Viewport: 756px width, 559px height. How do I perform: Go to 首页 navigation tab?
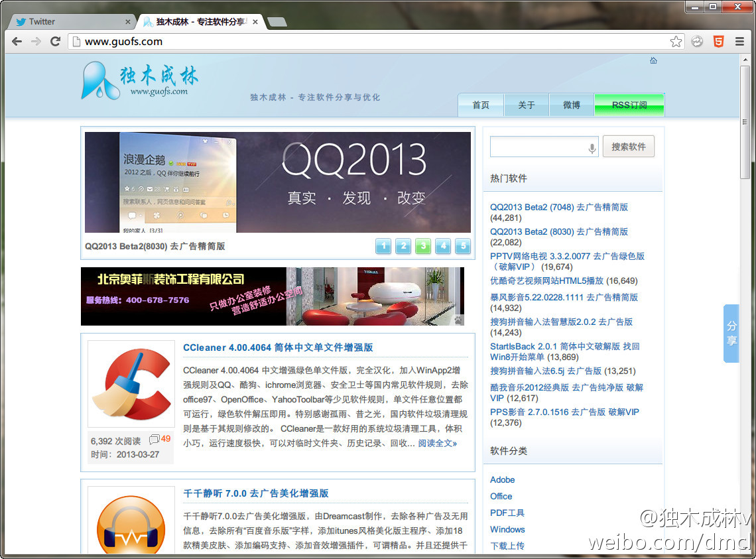481,105
